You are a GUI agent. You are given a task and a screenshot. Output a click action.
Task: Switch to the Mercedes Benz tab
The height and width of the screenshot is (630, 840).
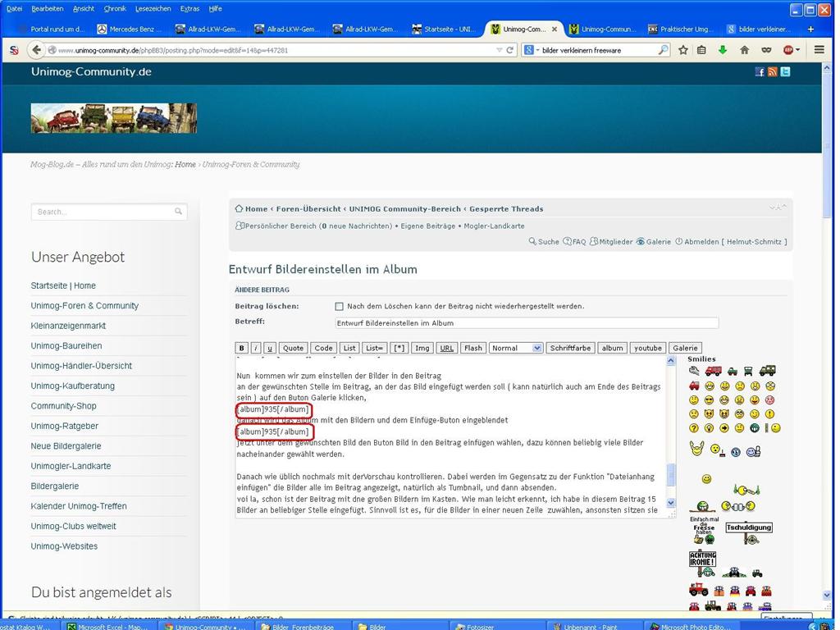tap(130, 29)
